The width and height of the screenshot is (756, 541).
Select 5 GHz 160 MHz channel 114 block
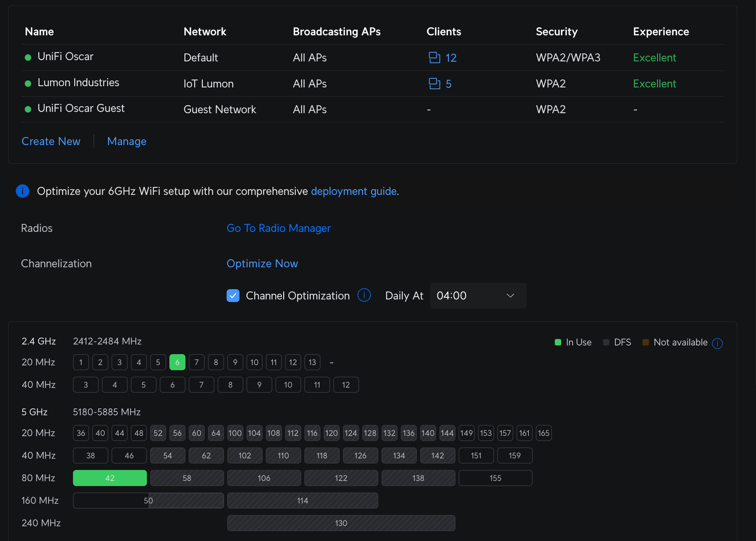tap(302, 501)
